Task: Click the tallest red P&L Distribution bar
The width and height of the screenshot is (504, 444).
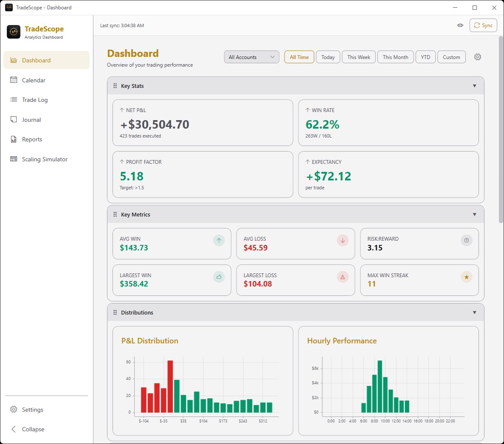Action: (170, 386)
